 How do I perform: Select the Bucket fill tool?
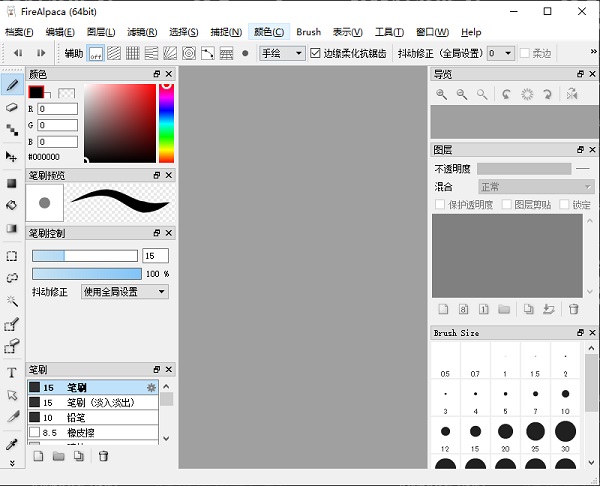tap(12, 205)
